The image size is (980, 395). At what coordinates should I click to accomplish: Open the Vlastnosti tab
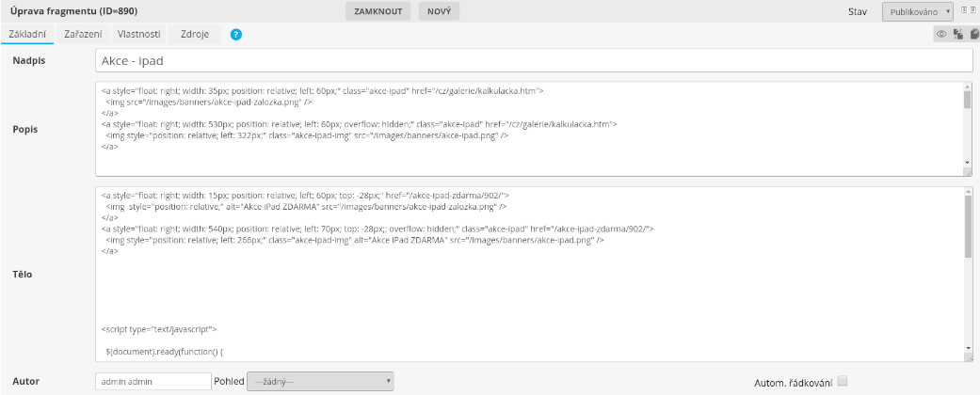[138, 34]
